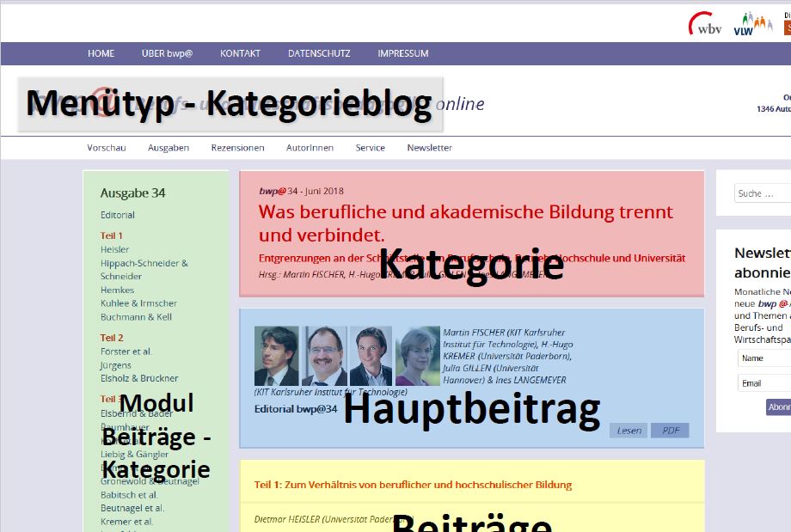Download the editorial via the PDF button
This screenshot has height=532, width=791.
point(670,430)
